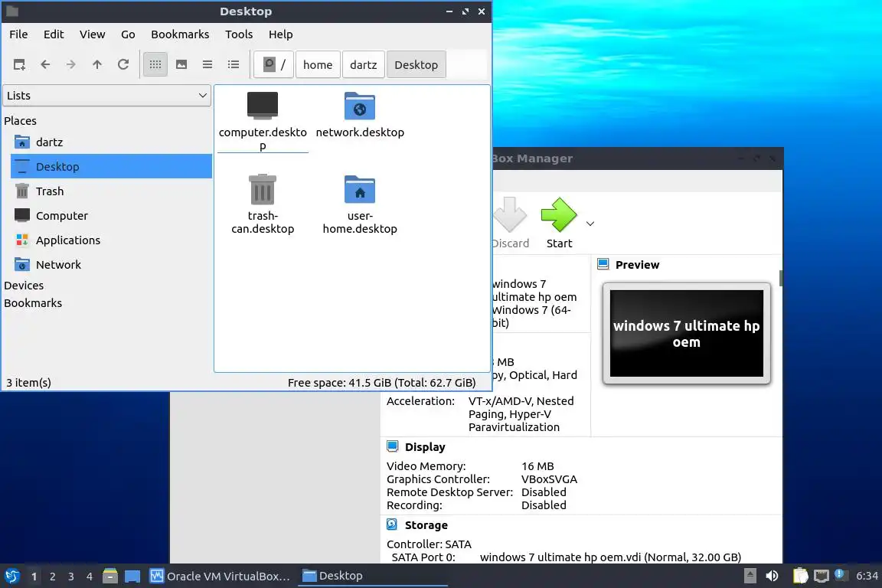Go forward in the file manager
The image size is (882, 588).
point(71,65)
